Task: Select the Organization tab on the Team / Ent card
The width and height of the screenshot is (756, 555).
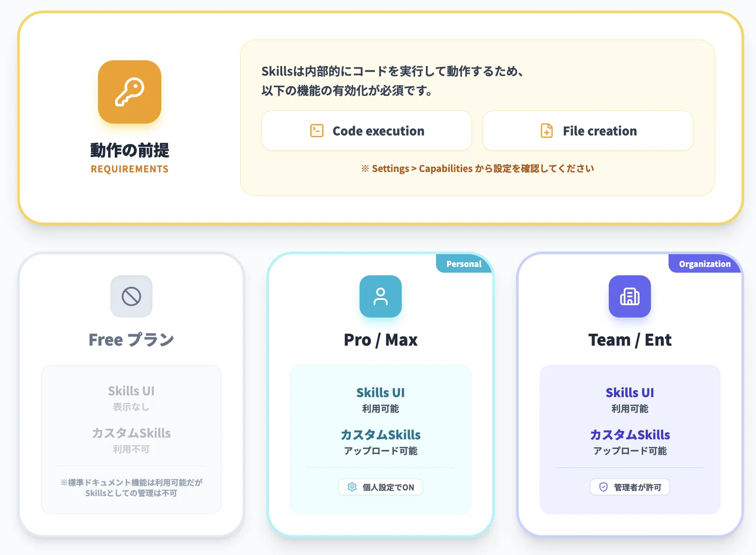Action: pos(705,263)
